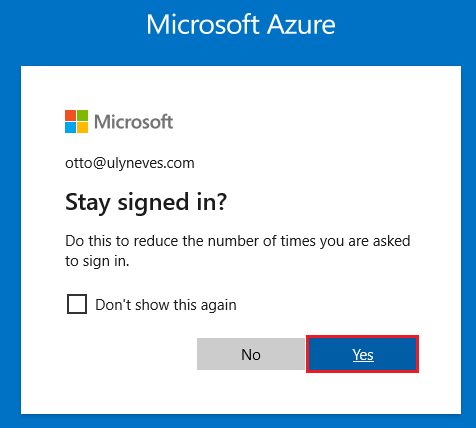Click the "Stay signed in?" heading
This screenshot has height=428, width=476.
(146, 202)
